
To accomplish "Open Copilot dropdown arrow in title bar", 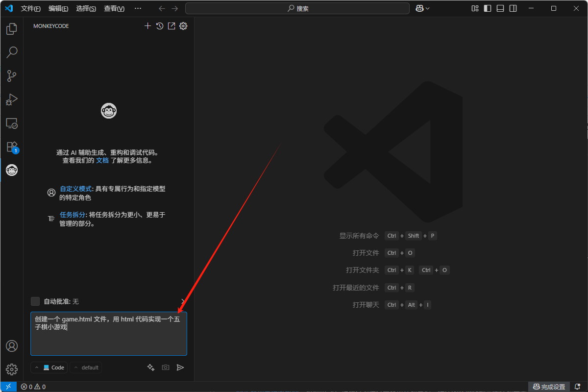I will [428, 8].
